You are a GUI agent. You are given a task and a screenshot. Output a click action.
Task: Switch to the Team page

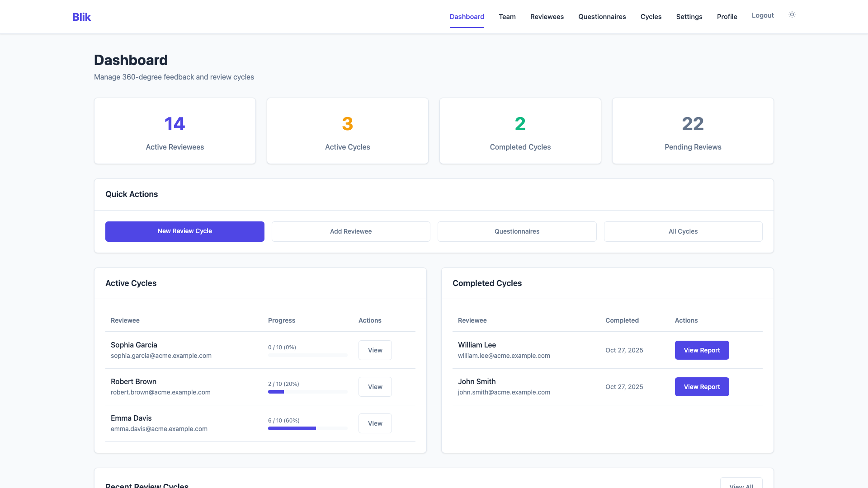tap(507, 16)
